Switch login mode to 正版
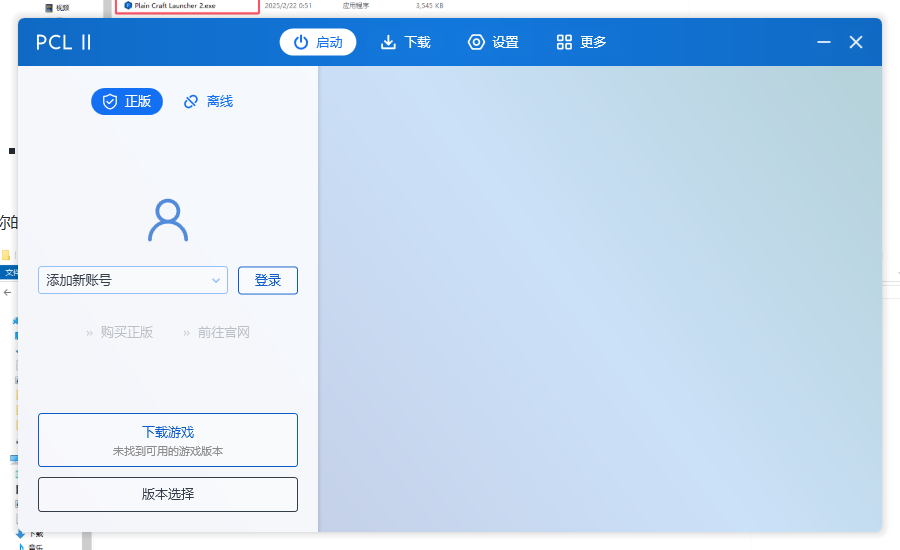Screen dimensions: 900x550 tap(127, 101)
